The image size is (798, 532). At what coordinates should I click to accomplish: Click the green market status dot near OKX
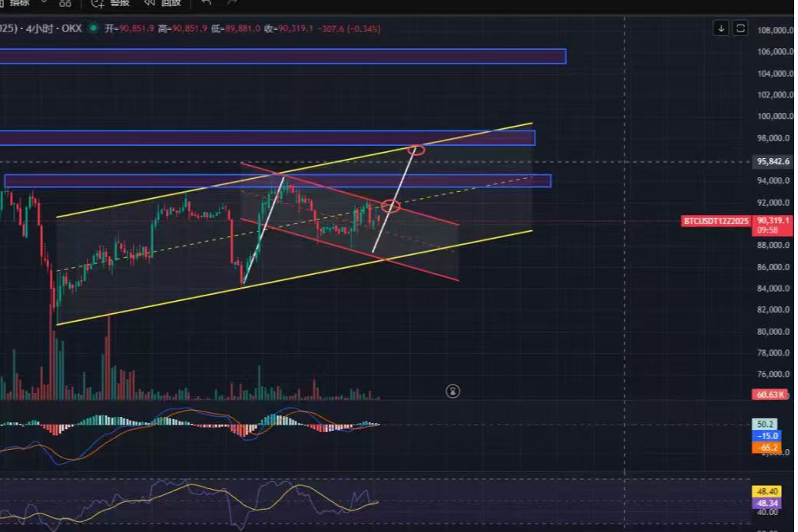pos(94,28)
